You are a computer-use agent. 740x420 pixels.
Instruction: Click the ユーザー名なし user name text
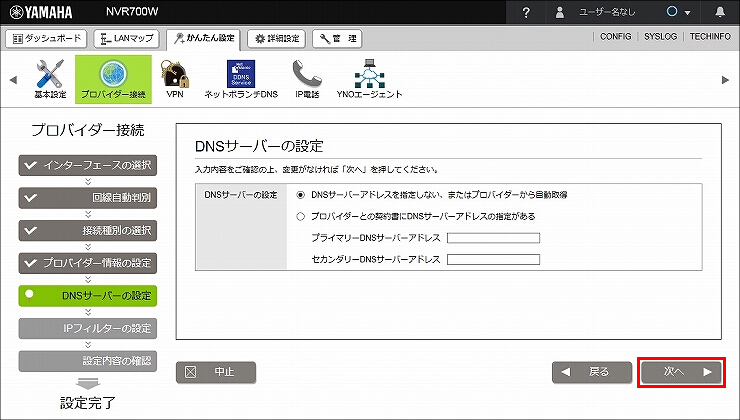pyautogui.click(x=607, y=12)
